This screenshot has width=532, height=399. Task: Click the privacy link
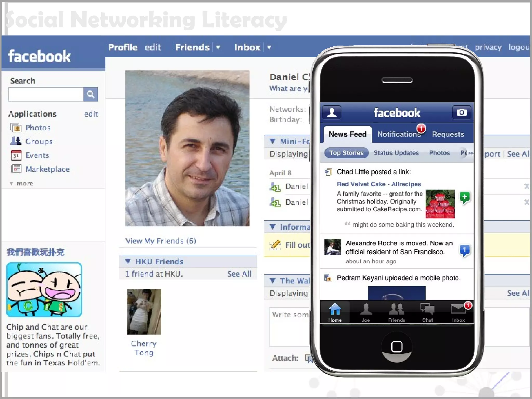[488, 47]
